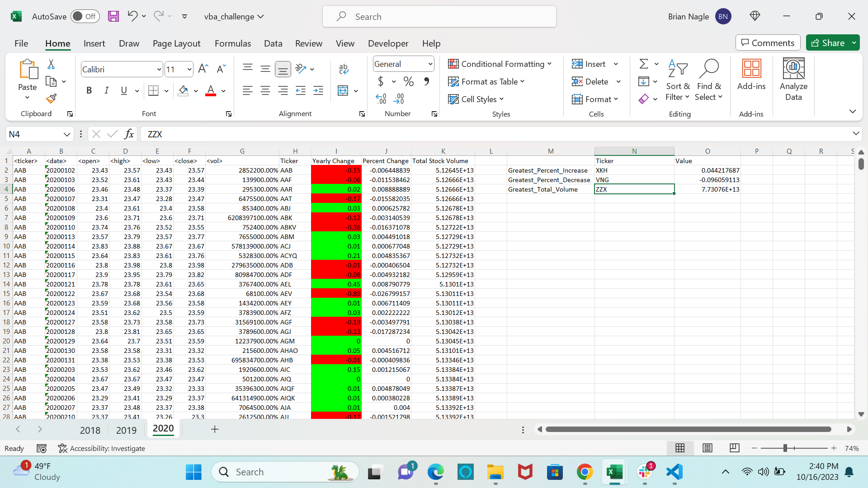
Task: Switch to the Developer tab
Action: tap(388, 43)
